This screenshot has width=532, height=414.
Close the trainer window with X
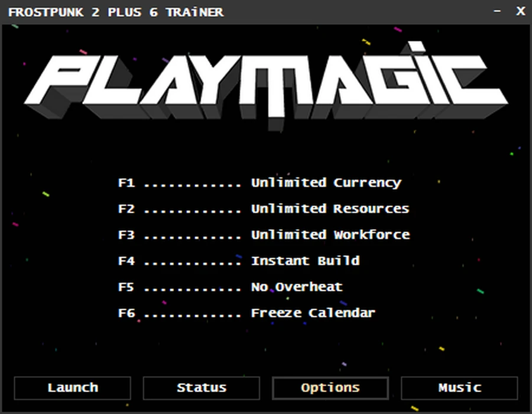pyautogui.click(x=520, y=11)
